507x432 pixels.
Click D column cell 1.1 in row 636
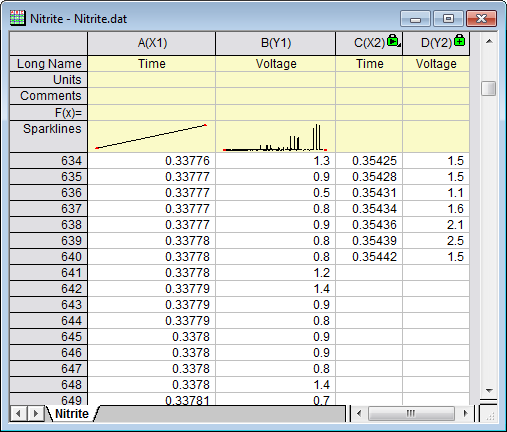tap(436, 193)
